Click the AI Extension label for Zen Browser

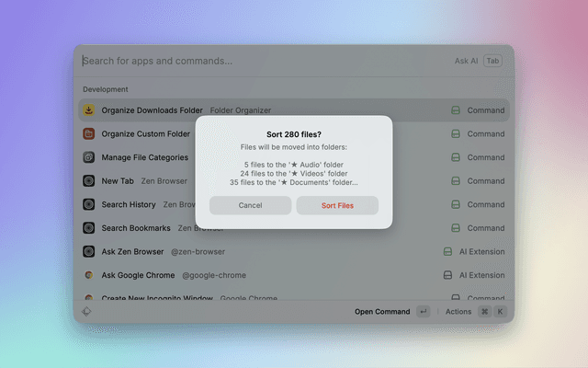(481, 251)
